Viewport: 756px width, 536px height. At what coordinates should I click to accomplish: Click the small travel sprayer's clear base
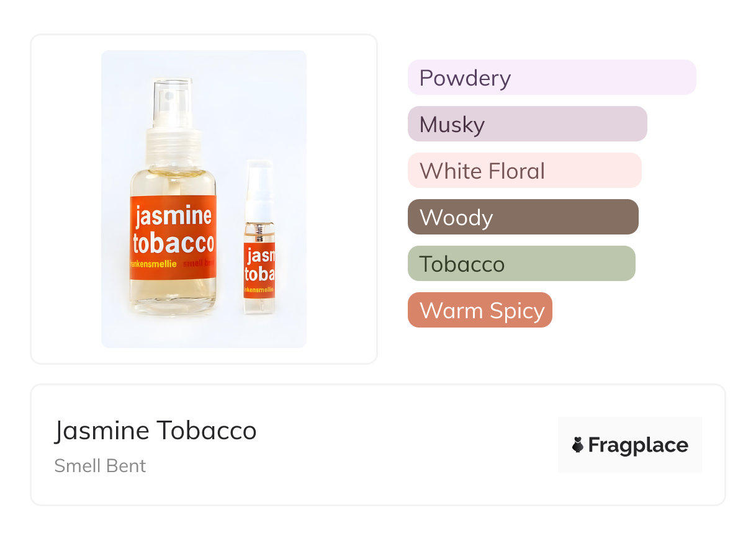coord(259,305)
